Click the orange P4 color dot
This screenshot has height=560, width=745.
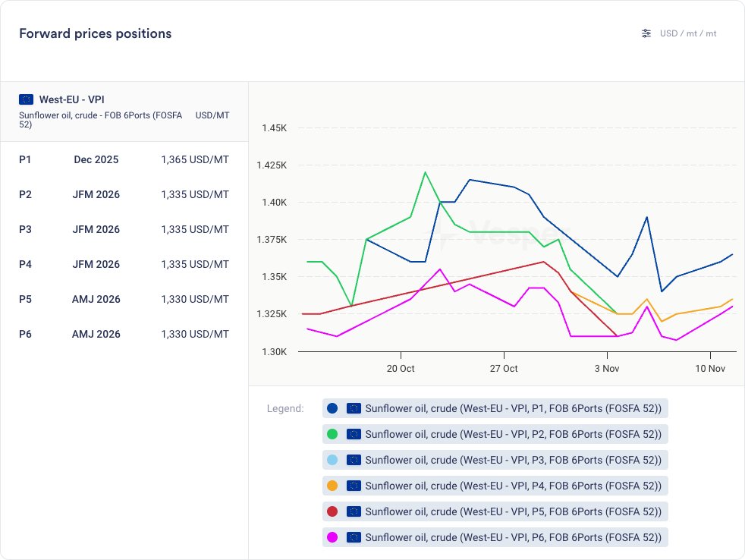(332, 486)
